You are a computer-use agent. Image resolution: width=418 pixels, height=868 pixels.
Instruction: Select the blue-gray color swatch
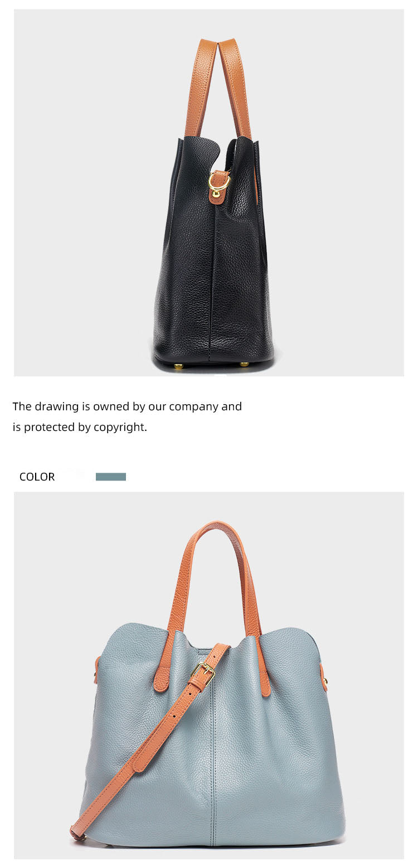tap(111, 477)
